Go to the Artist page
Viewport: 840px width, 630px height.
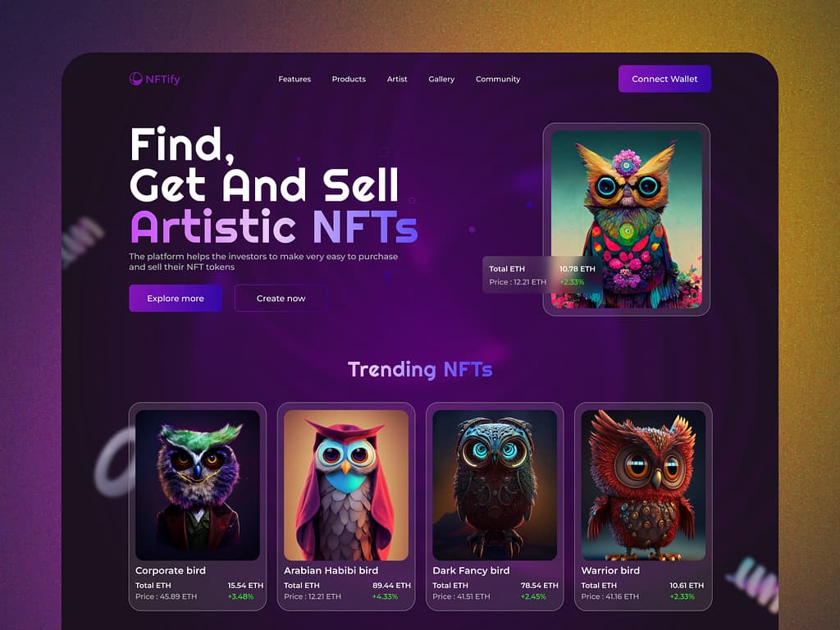397,79
